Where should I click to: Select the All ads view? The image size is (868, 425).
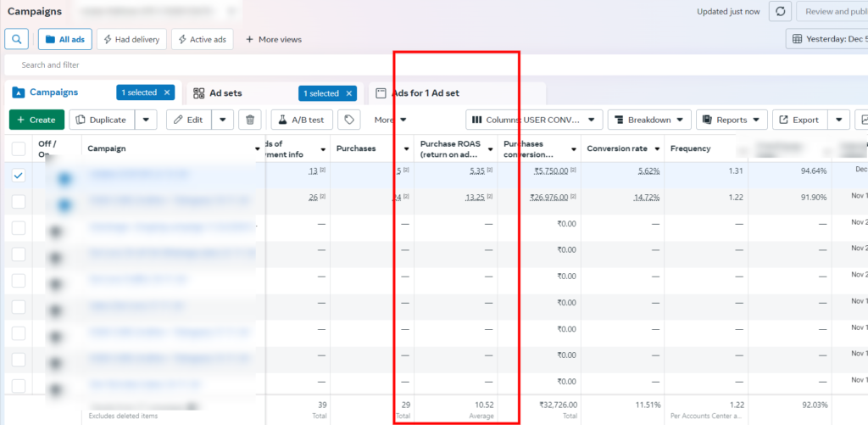[64, 39]
